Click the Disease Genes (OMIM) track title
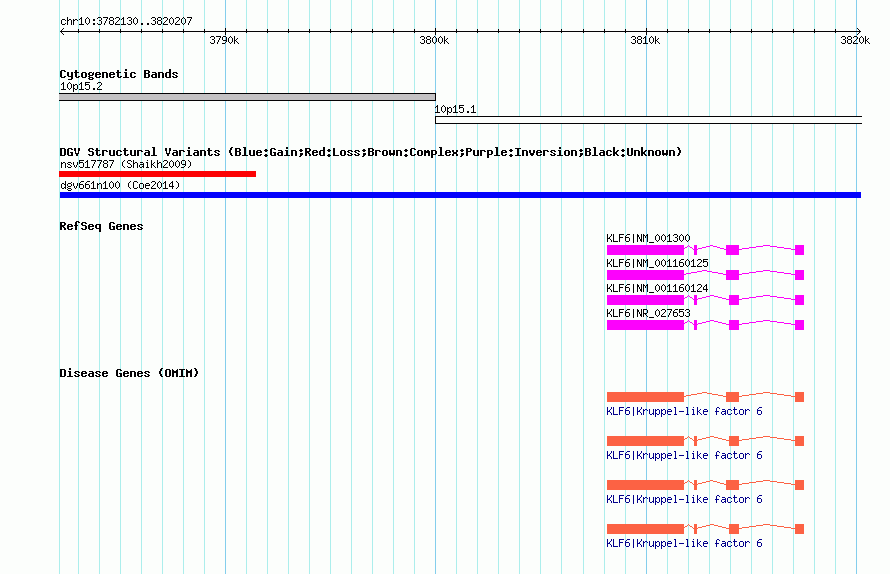This screenshot has width=890, height=574. tap(129, 373)
